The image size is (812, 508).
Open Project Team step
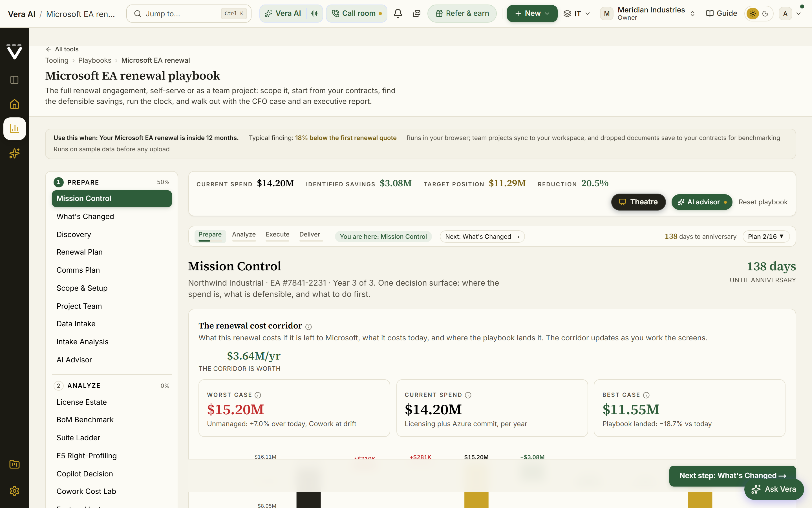click(112, 306)
